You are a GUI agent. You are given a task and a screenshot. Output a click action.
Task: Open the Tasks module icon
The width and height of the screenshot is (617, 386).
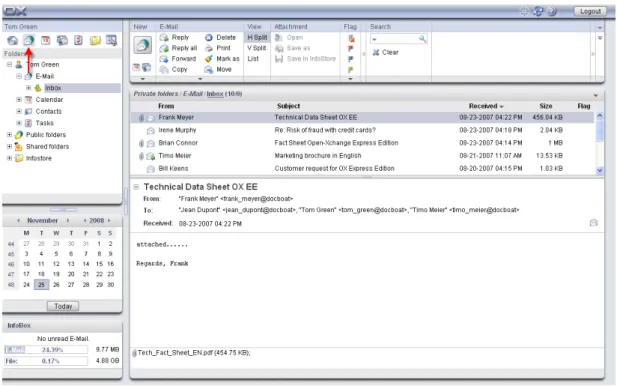(x=78, y=40)
